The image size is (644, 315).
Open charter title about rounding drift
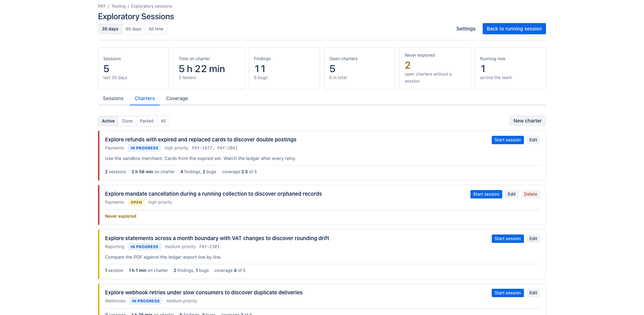[x=217, y=238]
